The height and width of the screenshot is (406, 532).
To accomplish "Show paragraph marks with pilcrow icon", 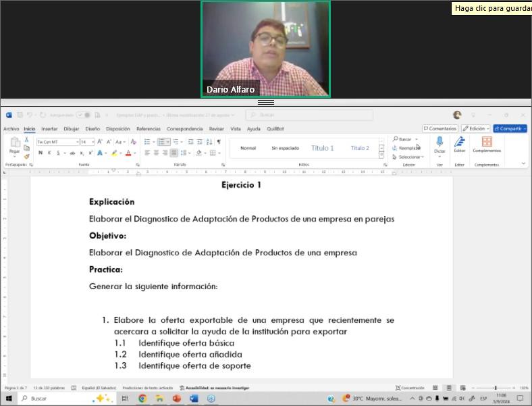I will pyautogui.click(x=219, y=142).
